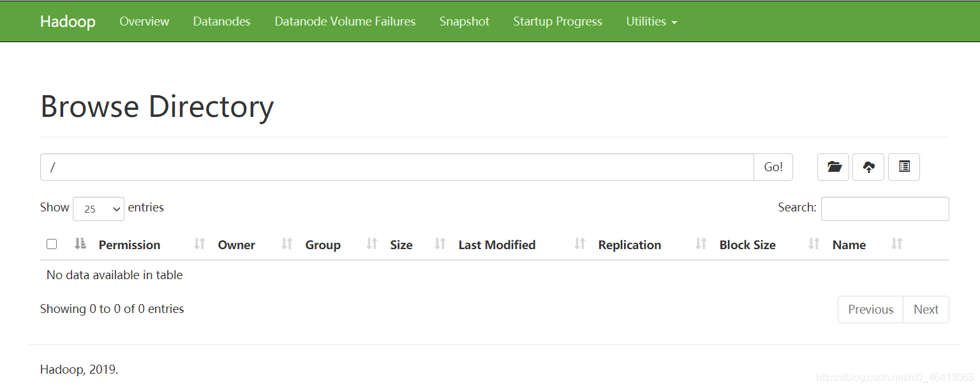Click the 'Hadoop, 2019.' footer text
This screenshot has width=980, height=389.
(79, 369)
